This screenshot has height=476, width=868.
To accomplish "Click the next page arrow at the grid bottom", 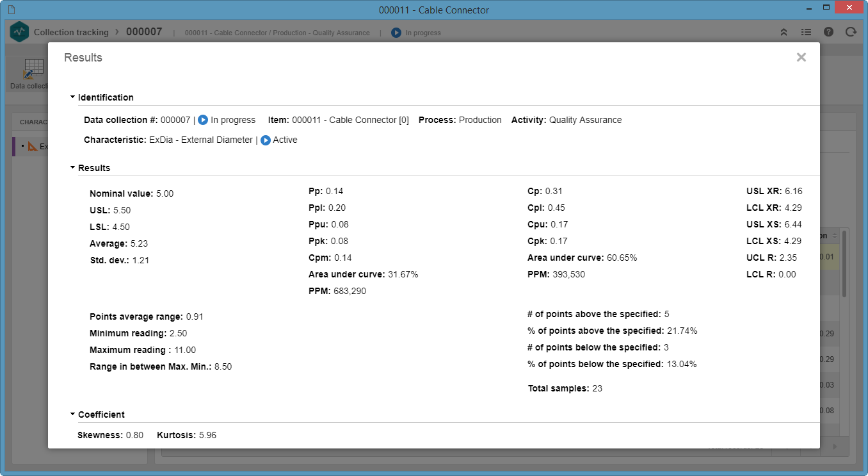I will click(835, 446).
